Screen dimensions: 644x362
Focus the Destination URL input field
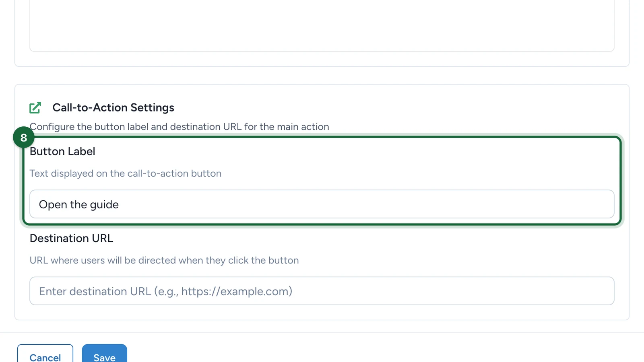(322, 291)
